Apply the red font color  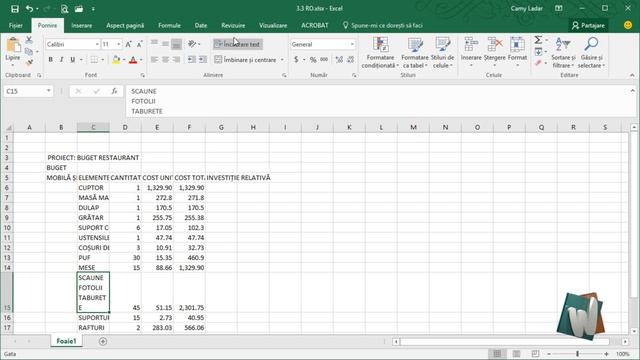(x=133, y=60)
